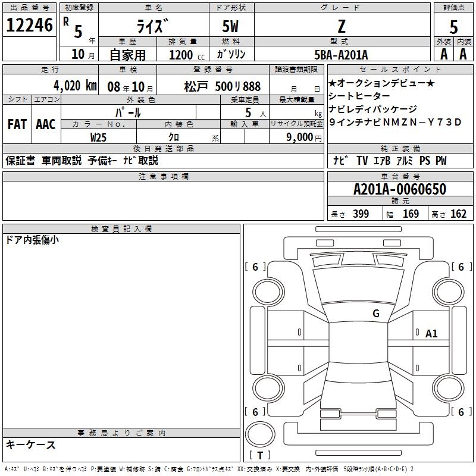This screenshot has height=476, width=476.
Task: Click the lot number 12246
Action: click(29, 25)
